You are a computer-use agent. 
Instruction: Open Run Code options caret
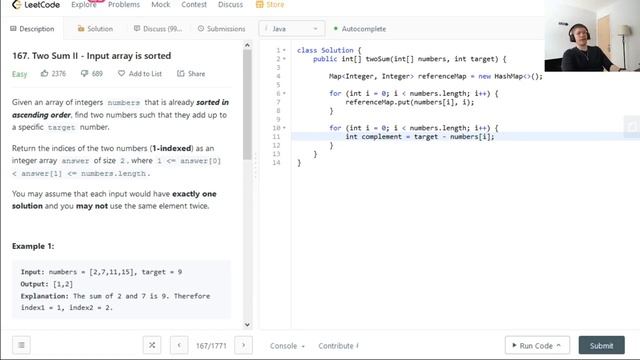pos(559,345)
